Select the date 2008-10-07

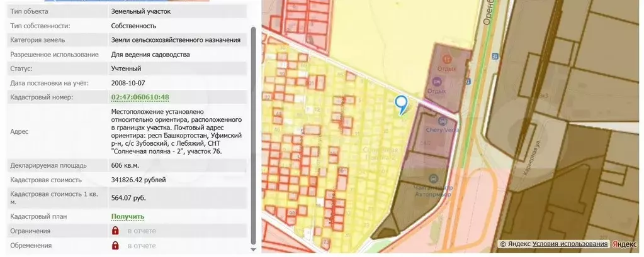pos(128,83)
